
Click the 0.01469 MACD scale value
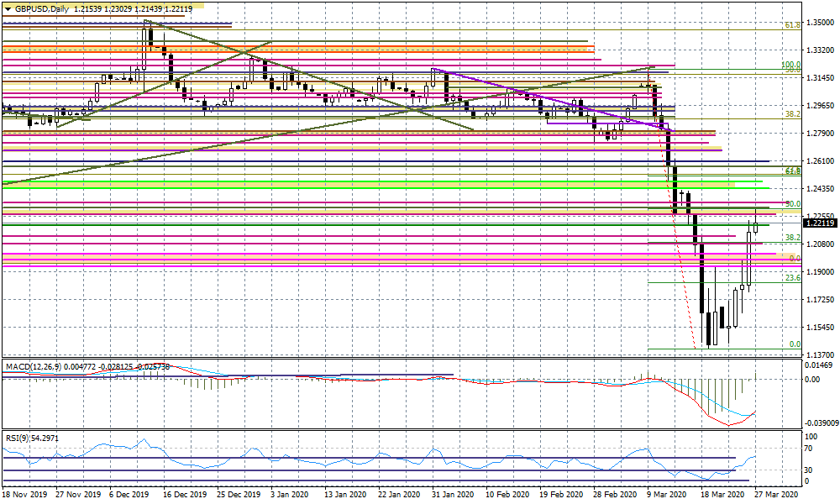pyautogui.click(x=818, y=365)
